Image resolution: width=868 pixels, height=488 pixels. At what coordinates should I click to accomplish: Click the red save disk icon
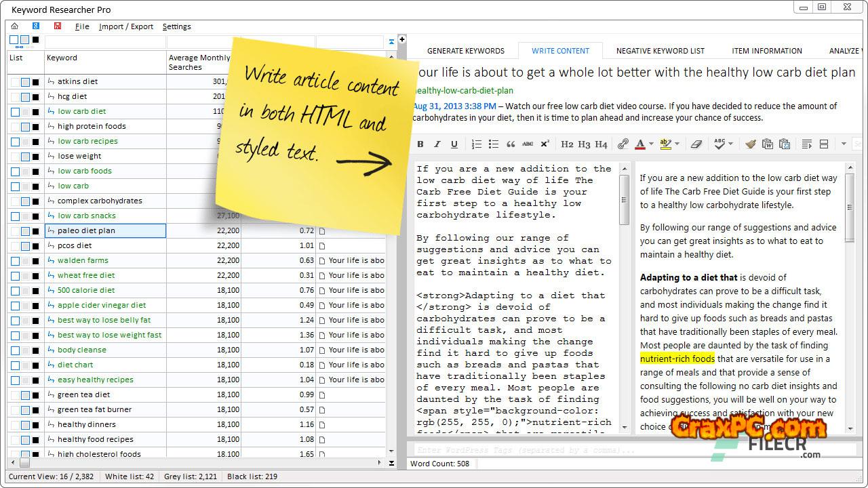[58, 26]
